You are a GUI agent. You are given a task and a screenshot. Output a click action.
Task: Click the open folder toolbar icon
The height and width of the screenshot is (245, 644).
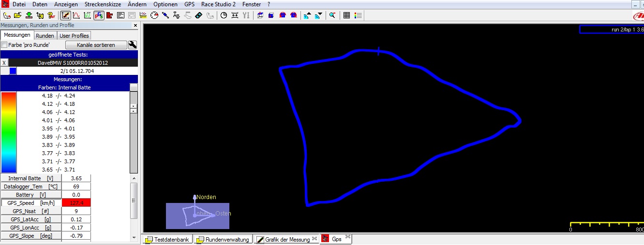(x=17, y=15)
